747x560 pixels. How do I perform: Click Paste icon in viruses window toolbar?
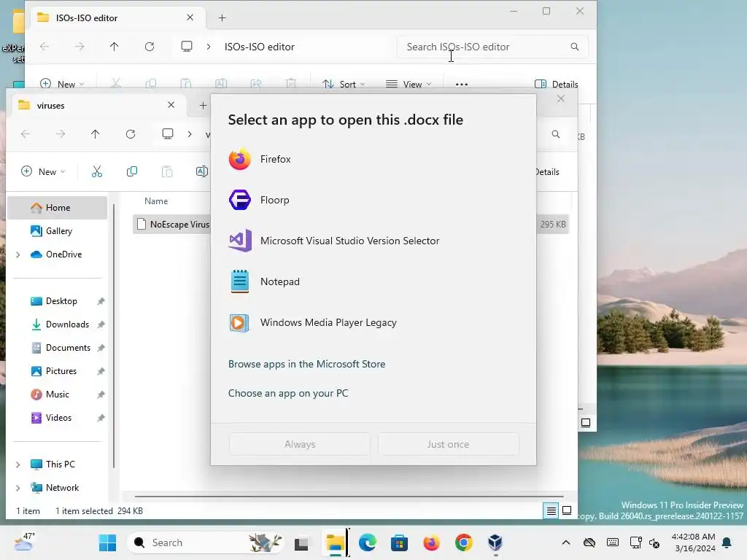167,171
